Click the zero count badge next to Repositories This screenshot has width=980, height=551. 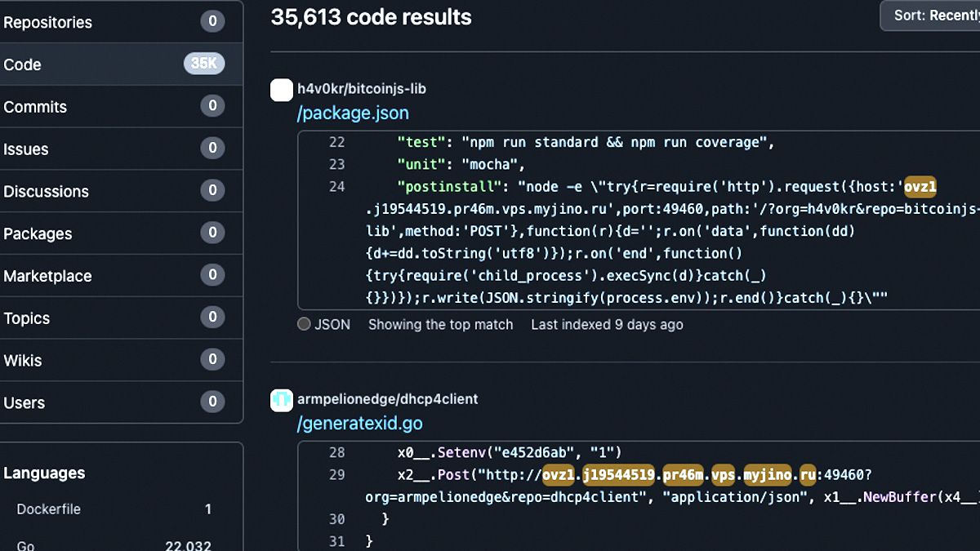coord(212,22)
